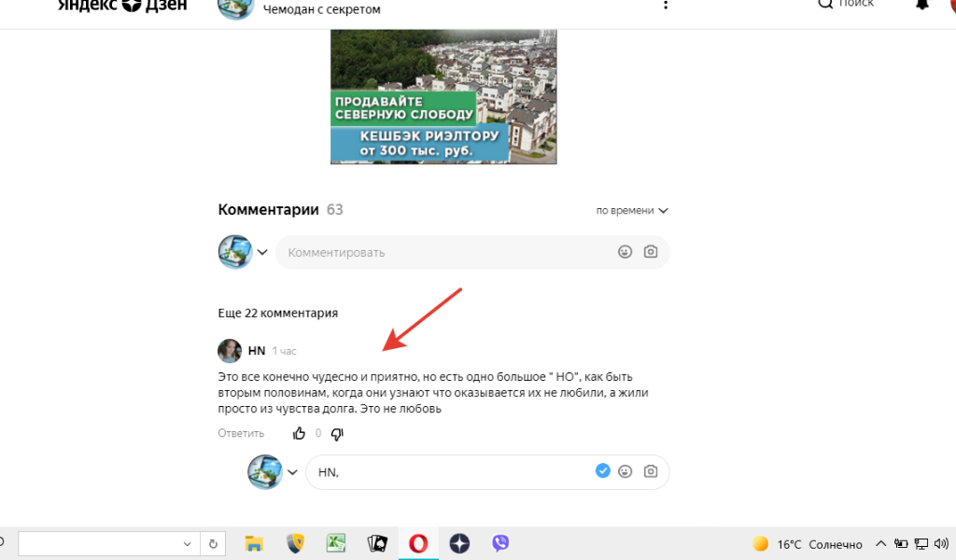
Task: Click the comment count 63
Action: click(335, 210)
